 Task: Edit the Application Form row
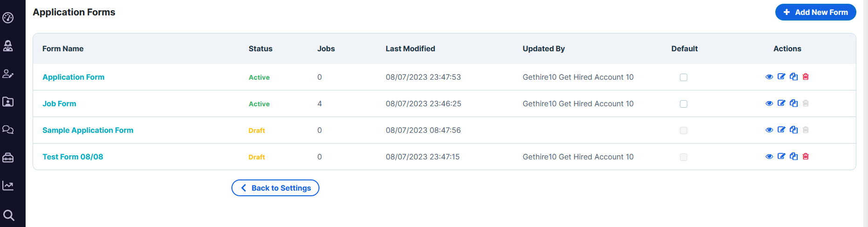pos(781,77)
